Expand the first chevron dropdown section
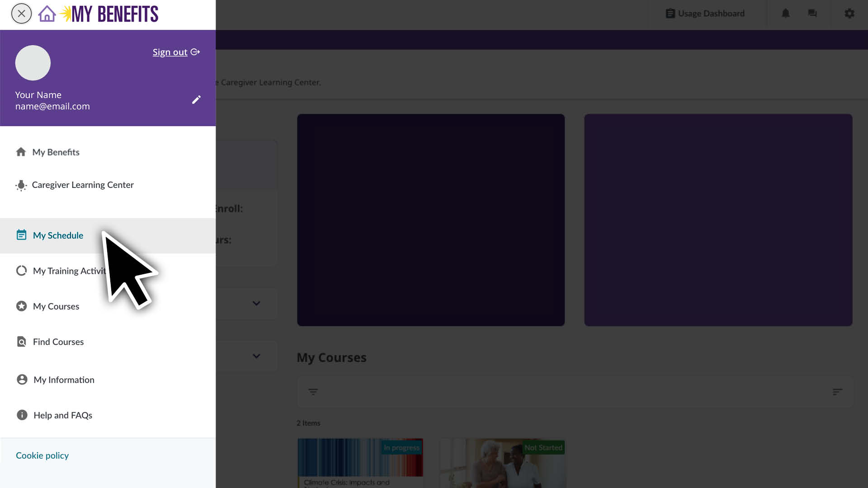The image size is (868, 488). pyautogui.click(x=256, y=304)
